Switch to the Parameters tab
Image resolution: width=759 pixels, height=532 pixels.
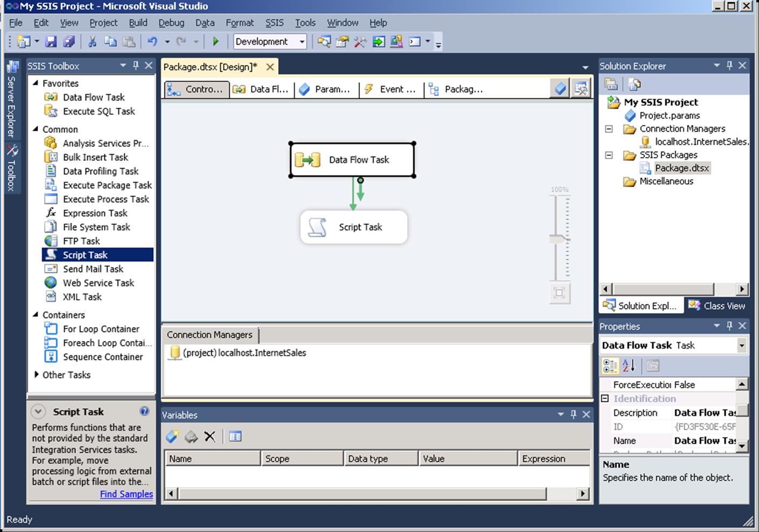325,89
